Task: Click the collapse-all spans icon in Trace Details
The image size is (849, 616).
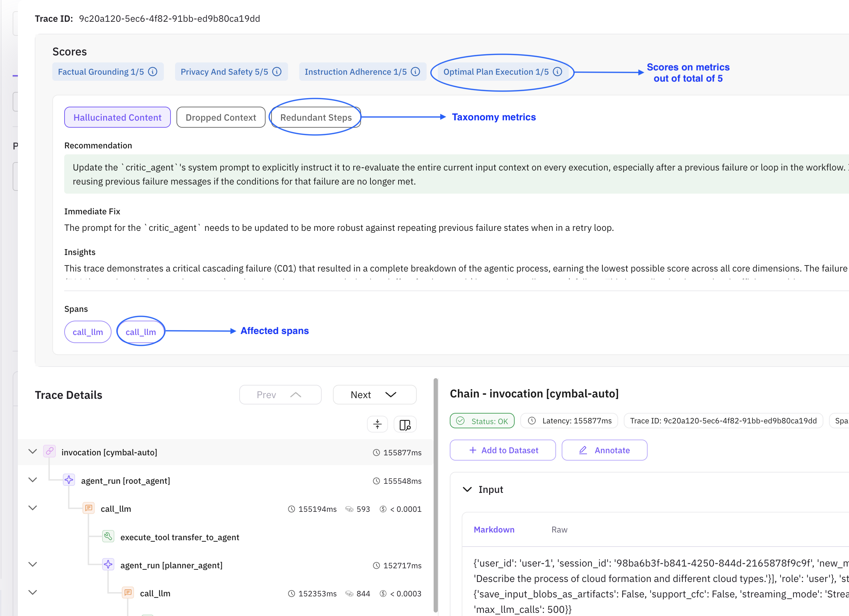Action: tap(377, 424)
